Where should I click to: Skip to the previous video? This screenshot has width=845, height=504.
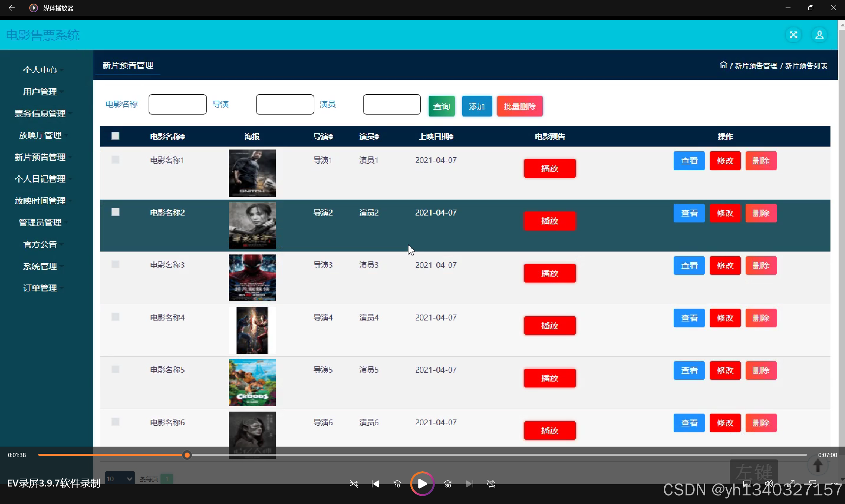pos(375,484)
